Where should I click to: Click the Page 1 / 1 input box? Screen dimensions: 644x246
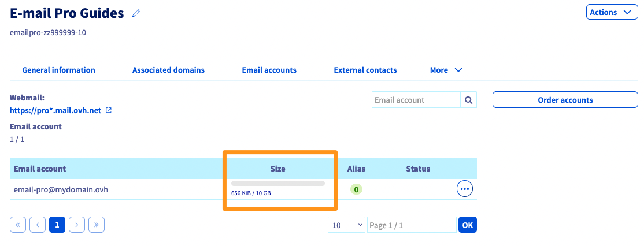tap(411, 225)
